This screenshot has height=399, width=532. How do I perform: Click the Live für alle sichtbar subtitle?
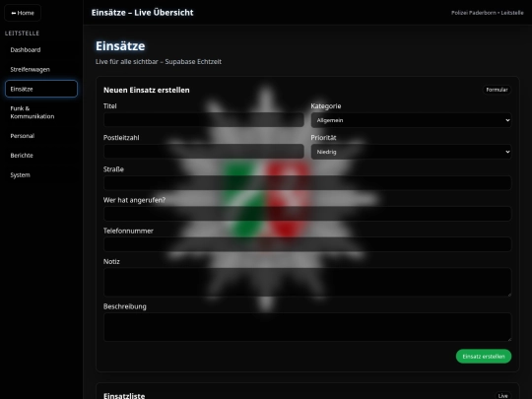coord(159,62)
